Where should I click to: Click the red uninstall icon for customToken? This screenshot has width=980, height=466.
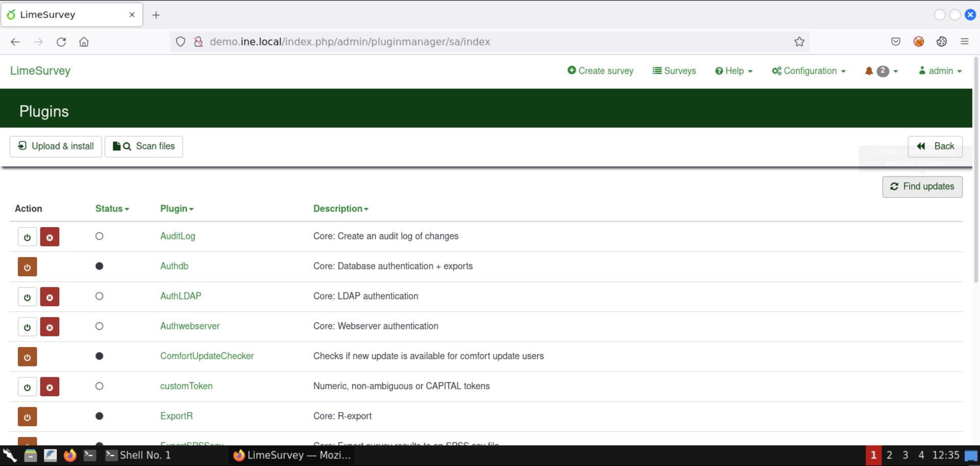pos(50,386)
